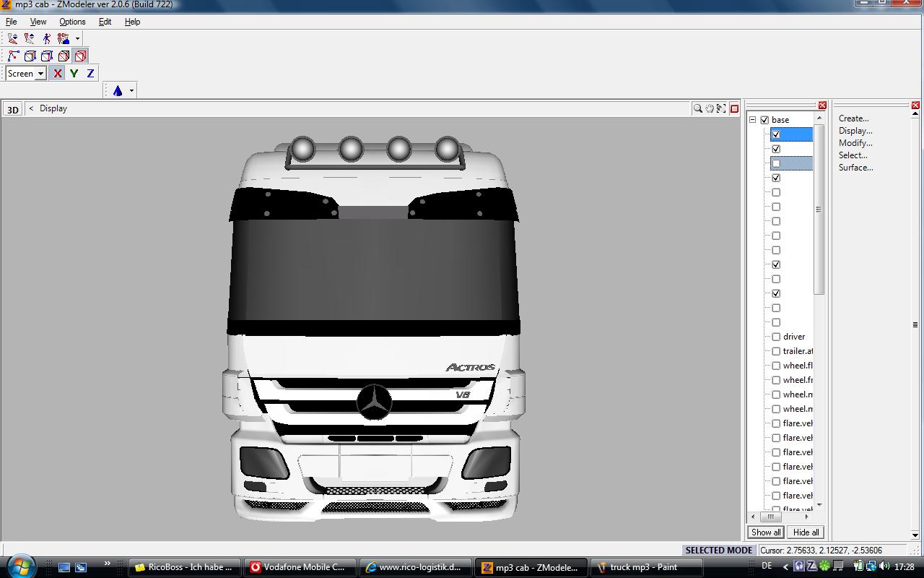Select the vertices level editing icon
This screenshot has width=924, height=578.
point(13,56)
